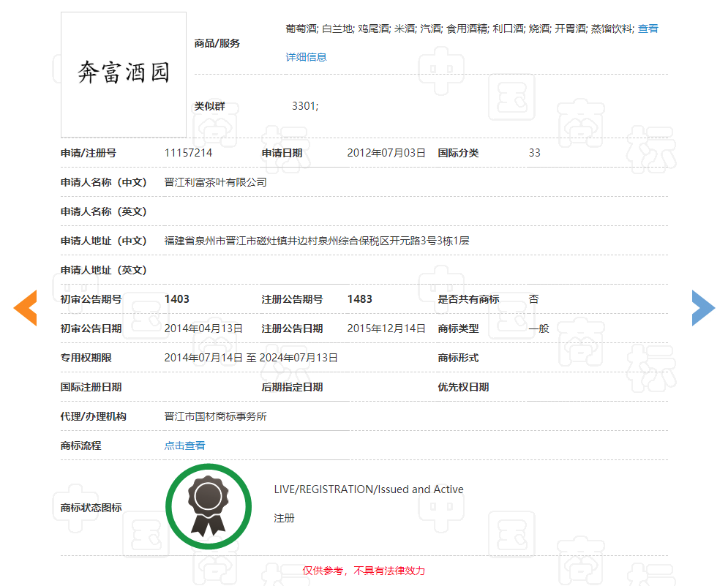Click the 国际注册日期 field label
The width and height of the screenshot is (728, 586).
click(91, 387)
